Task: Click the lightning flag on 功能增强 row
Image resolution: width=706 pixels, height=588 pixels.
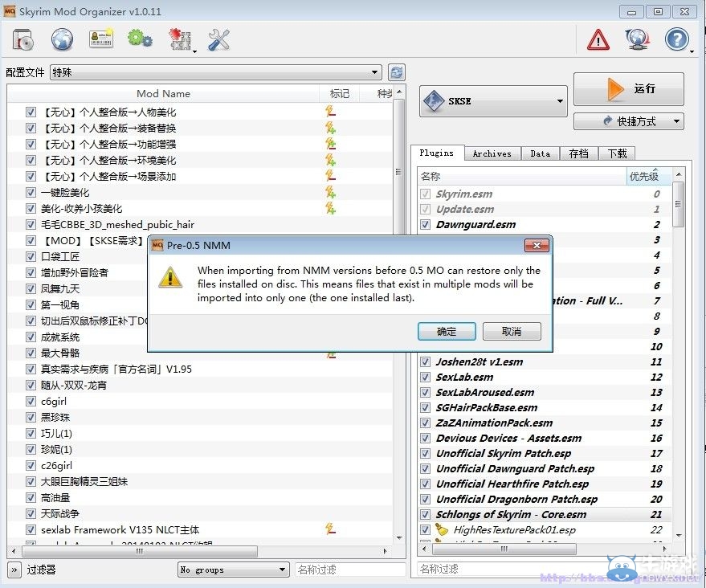Action: (330, 144)
